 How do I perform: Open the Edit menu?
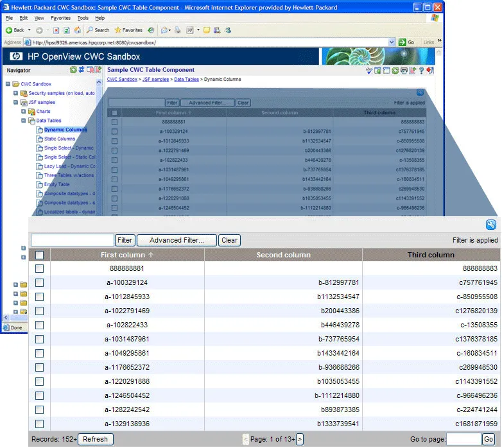[x=23, y=18]
